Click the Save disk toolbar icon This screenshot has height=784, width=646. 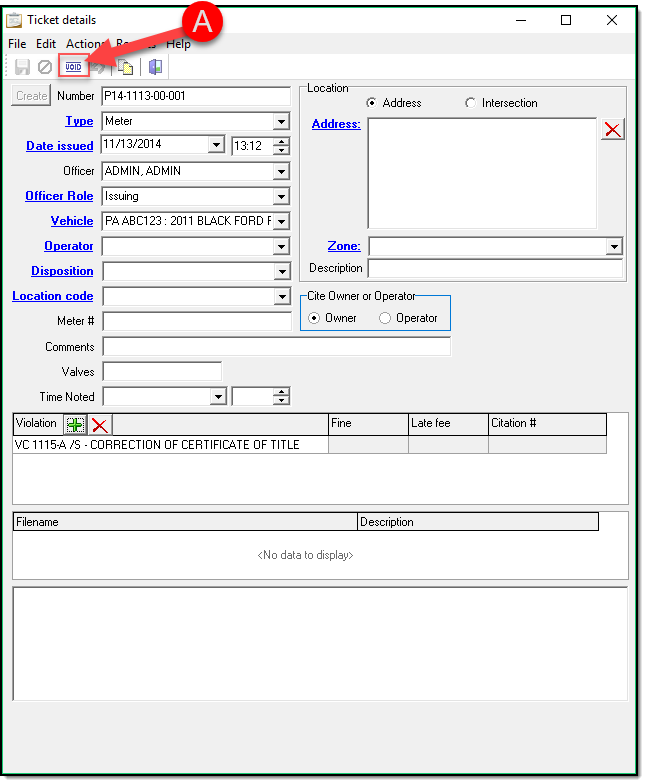22,67
